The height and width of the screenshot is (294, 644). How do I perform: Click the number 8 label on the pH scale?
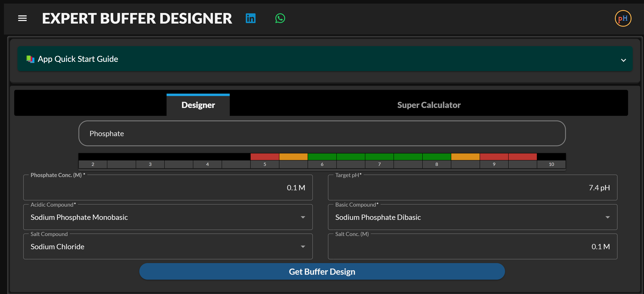click(x=437, y=164)
